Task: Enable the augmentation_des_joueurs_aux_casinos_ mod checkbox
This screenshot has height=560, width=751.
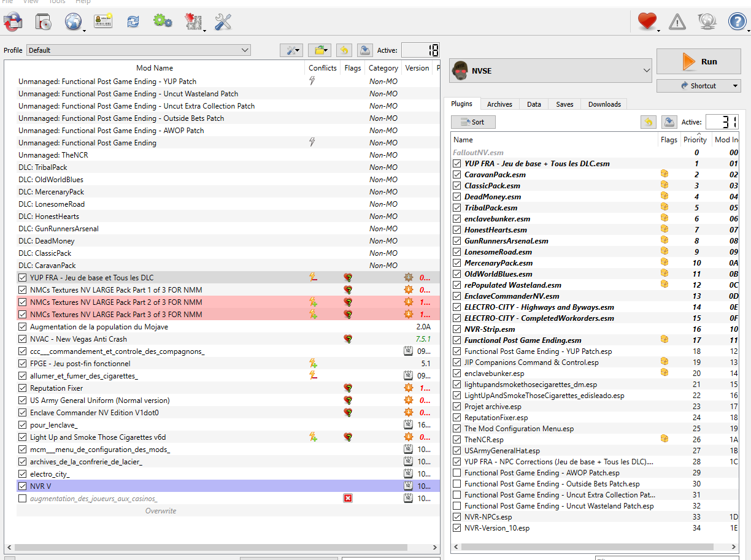Action: pos(23,498)
